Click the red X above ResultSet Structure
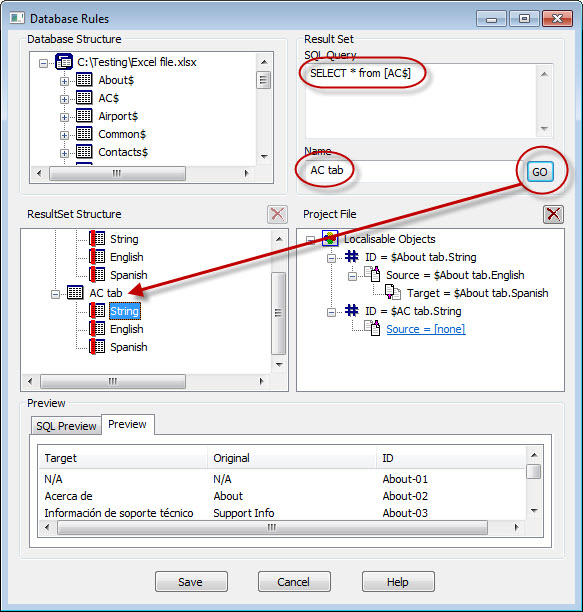Image resolution: width=583 pixels, height=612 pixels. (x=277, y=214)
